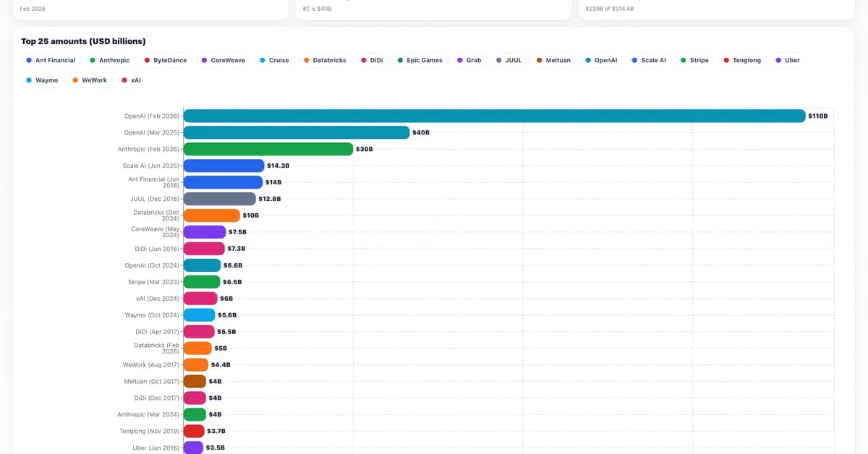Toggle the OpenAI legend entry
Image resolution: width=868 pixels, height=454 pixels.
pos(601,60)
